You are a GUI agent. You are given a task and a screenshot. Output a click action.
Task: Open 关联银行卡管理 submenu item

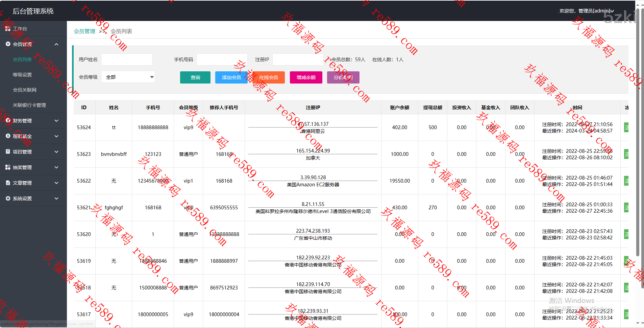point(29,105)
